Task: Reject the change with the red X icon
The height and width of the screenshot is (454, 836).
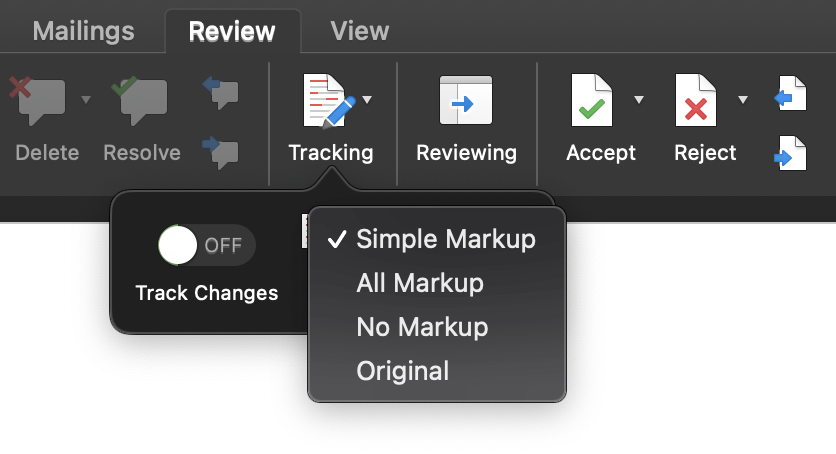Action: click(696, 102)
